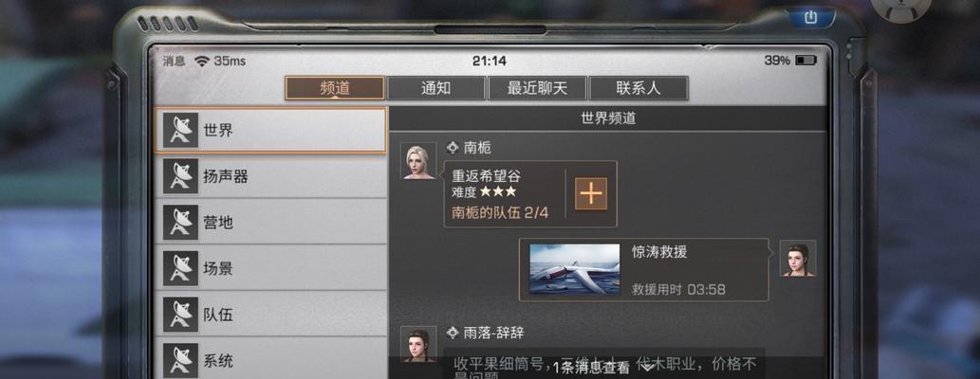Open the 系统 channel

click(x=270, y=359)
